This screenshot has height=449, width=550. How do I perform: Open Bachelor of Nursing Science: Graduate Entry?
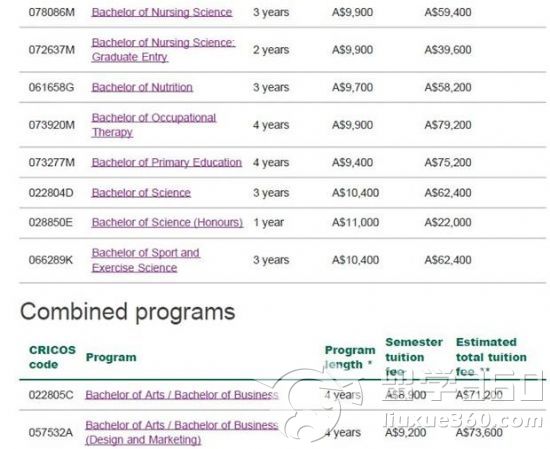163,50
